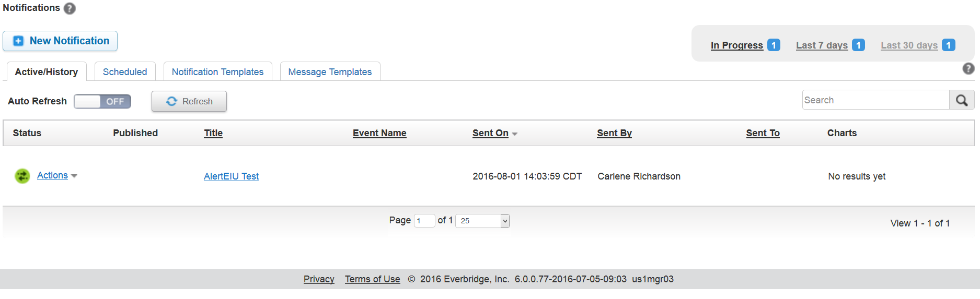
Task: Click inside the Search text field
Action: [x=875, y=100]
